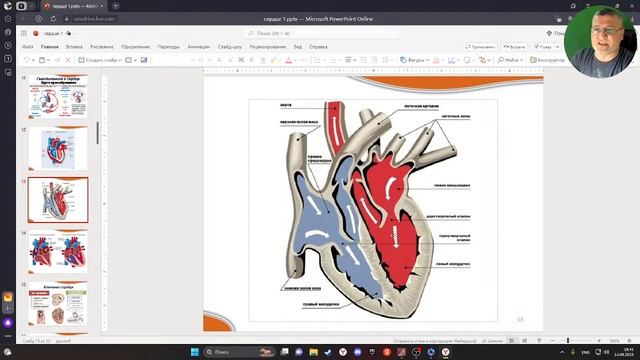Switch to the Рисование tab
Viewport: 640px width, 360px height.
[102, 47]
